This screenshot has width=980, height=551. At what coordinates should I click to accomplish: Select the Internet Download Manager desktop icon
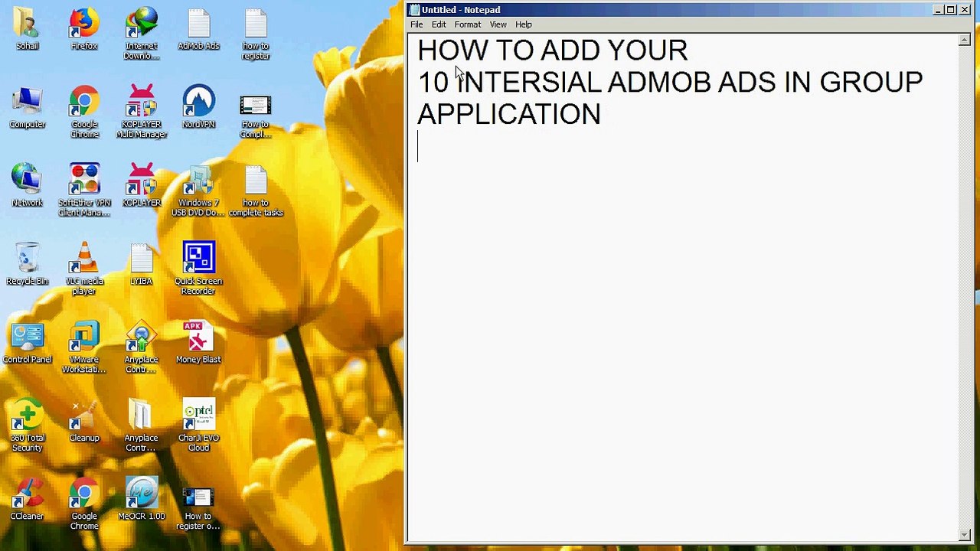[x=142, y=35]
